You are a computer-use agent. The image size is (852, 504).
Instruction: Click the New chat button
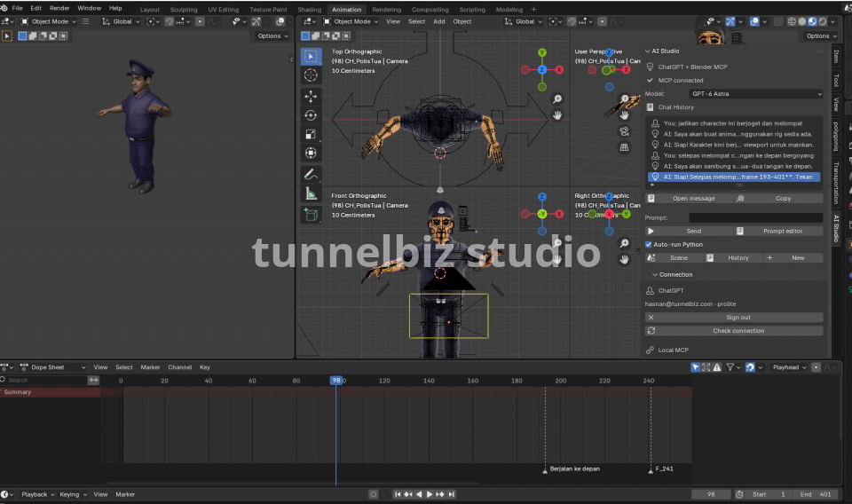point(793,258)
